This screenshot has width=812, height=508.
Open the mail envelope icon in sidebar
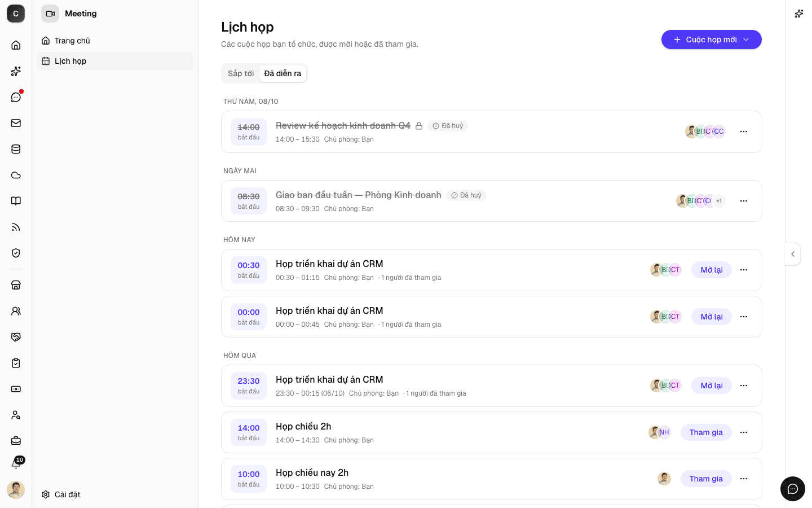[16, 123]
